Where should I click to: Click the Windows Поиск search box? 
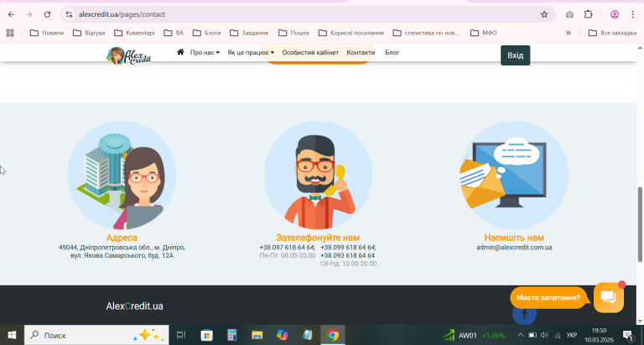[x=96, y=335]
